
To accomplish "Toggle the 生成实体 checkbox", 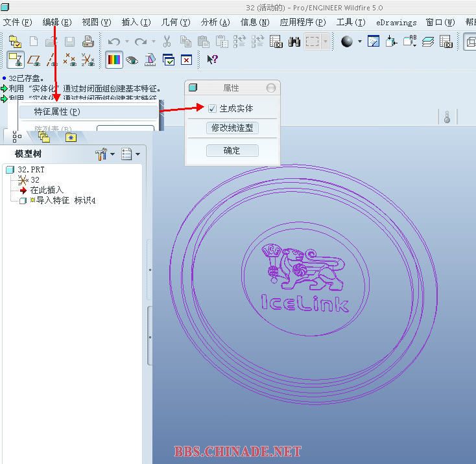I will 212,109.
